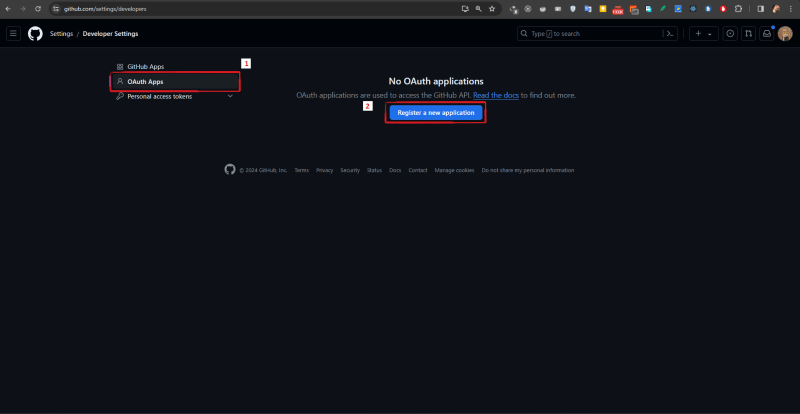
Task: Click the Google Translate extension icon
Action: click(588, 9)
